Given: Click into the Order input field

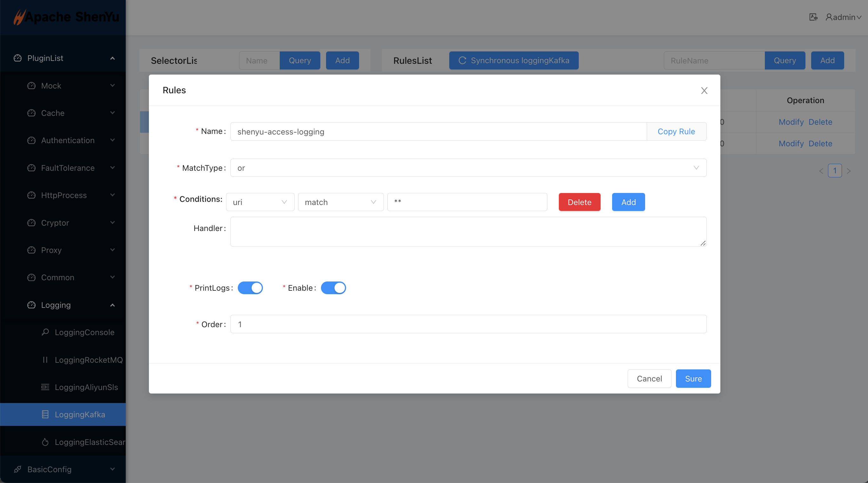Looking at the screenshot, I should tap(468, 324).
